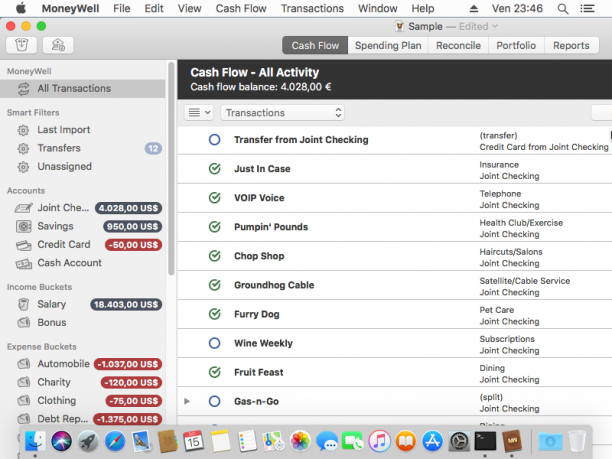Mark Transfer from Joint Checking as cleared
This screenshot has width=612, height=459.
215,140
